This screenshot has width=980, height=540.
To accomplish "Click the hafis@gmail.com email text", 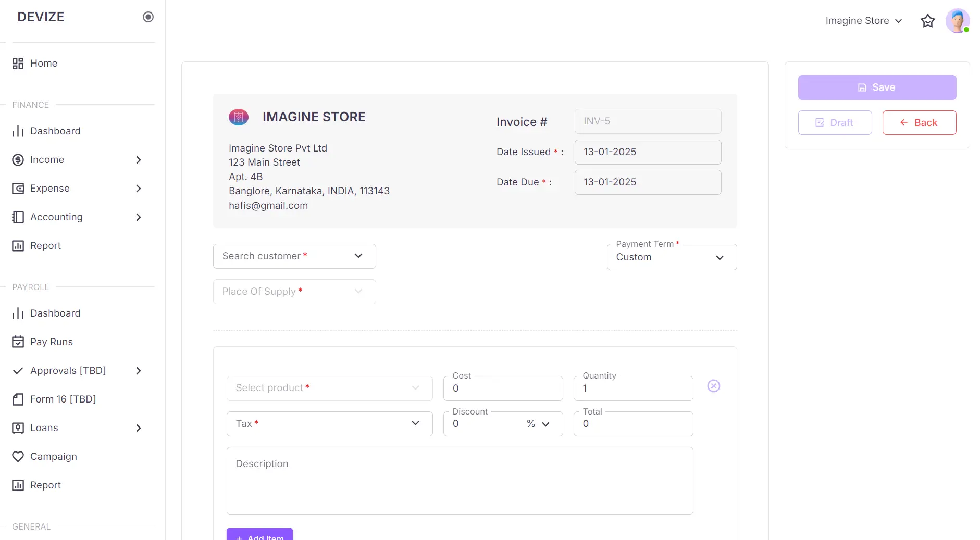I will tap(268, 206).
